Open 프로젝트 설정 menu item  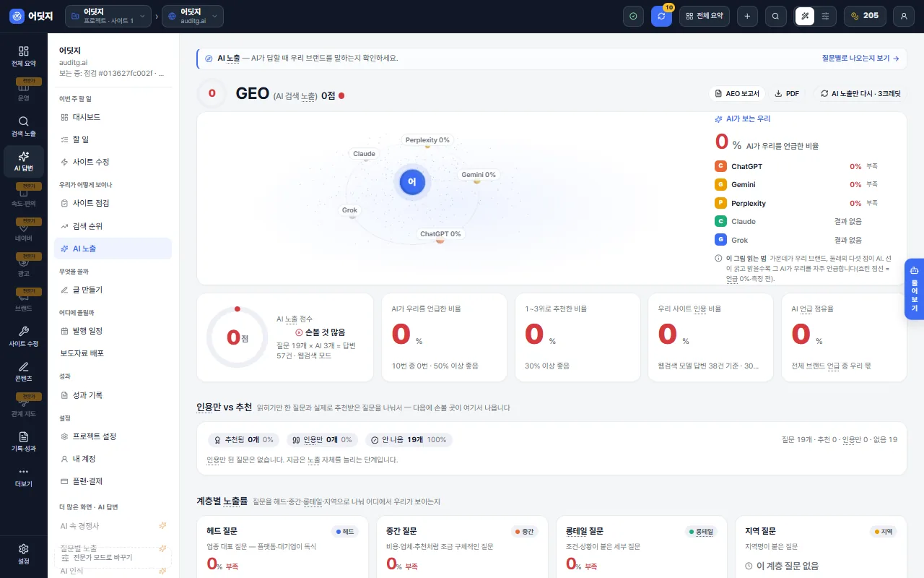tap(113, 436)
